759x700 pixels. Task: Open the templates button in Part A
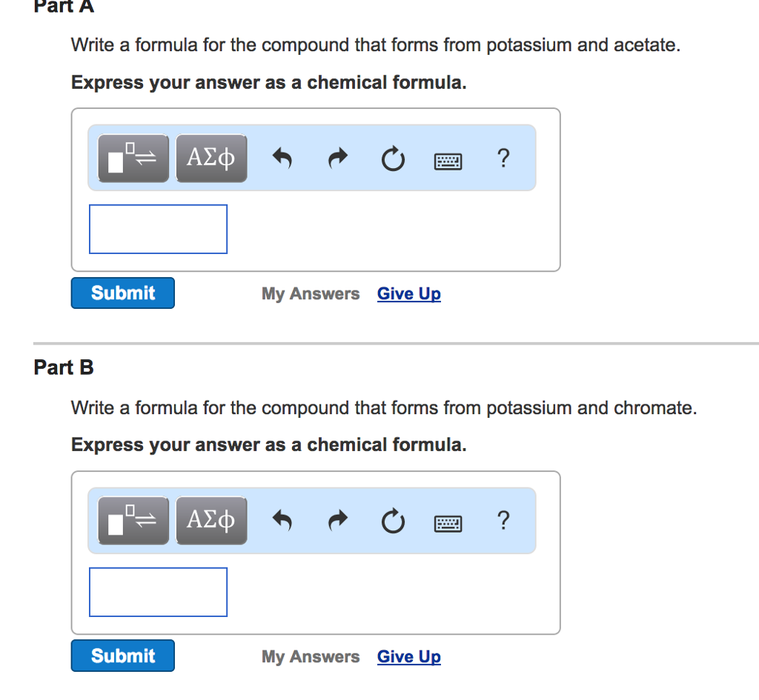tap(133, 158)
